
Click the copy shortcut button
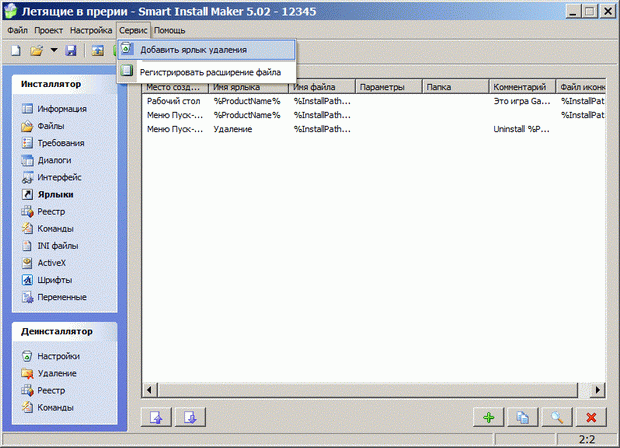click(522, 418)
